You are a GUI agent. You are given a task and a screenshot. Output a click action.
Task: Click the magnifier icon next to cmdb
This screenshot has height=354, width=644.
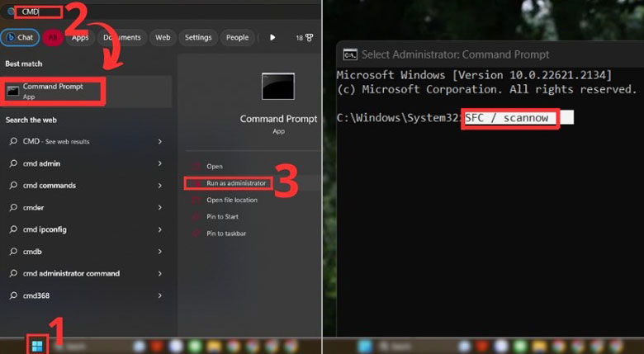pyautogui.click(x=13, y=252)
